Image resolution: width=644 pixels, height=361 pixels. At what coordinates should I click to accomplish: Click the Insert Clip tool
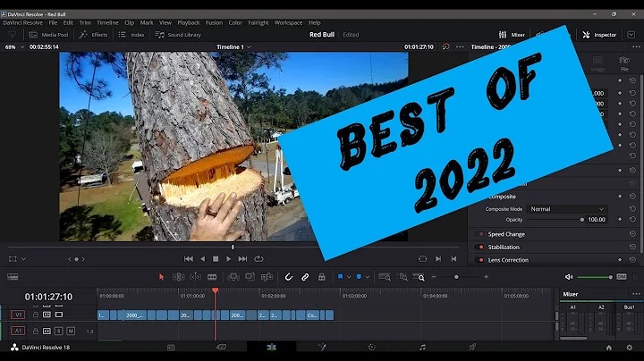pyautogui.click(x=233, y=277)
